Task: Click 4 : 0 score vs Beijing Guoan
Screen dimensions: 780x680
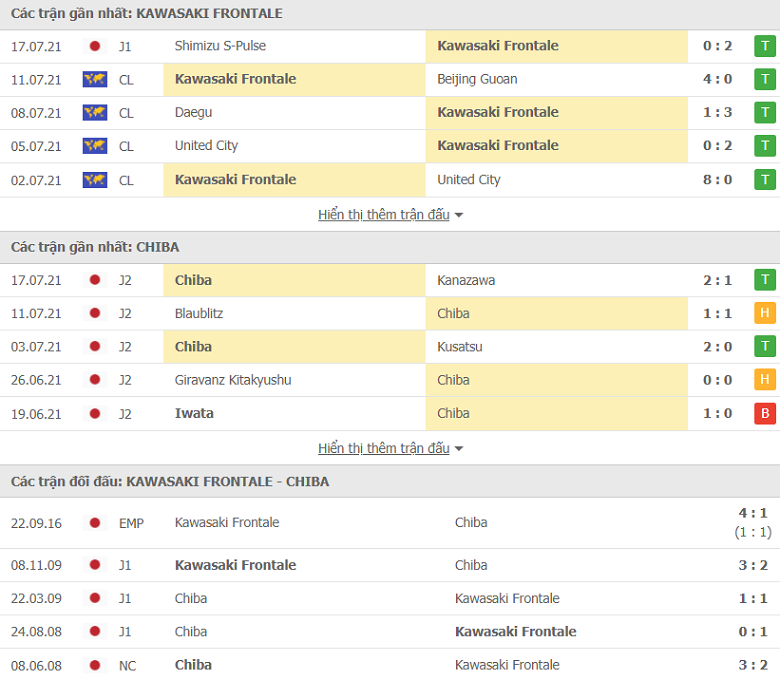Action: click(717, 79)
